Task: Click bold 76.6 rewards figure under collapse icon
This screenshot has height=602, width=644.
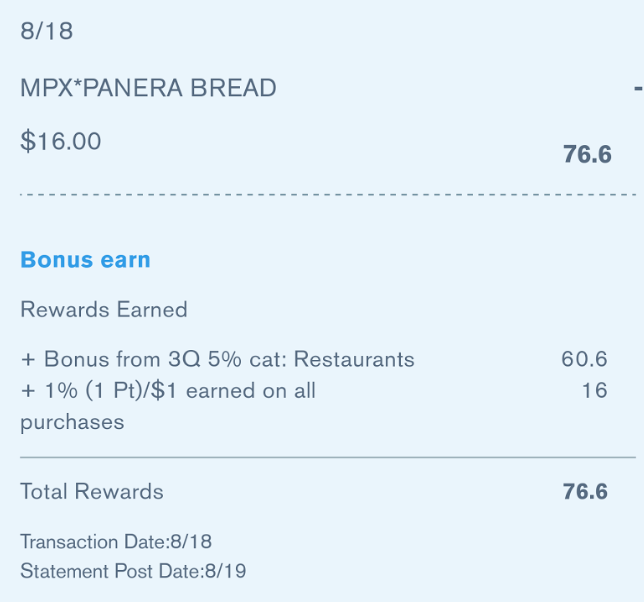Action: pyautogui.click(x=587, y=154)
